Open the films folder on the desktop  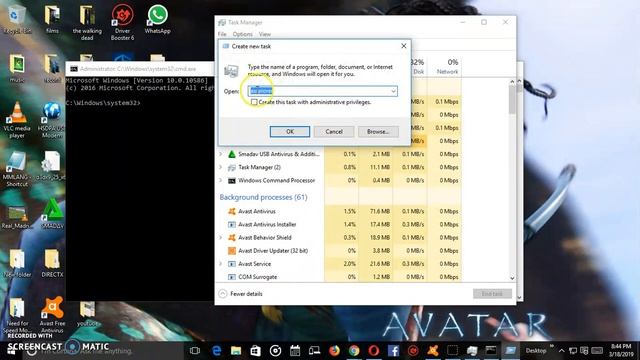point(52,19)
